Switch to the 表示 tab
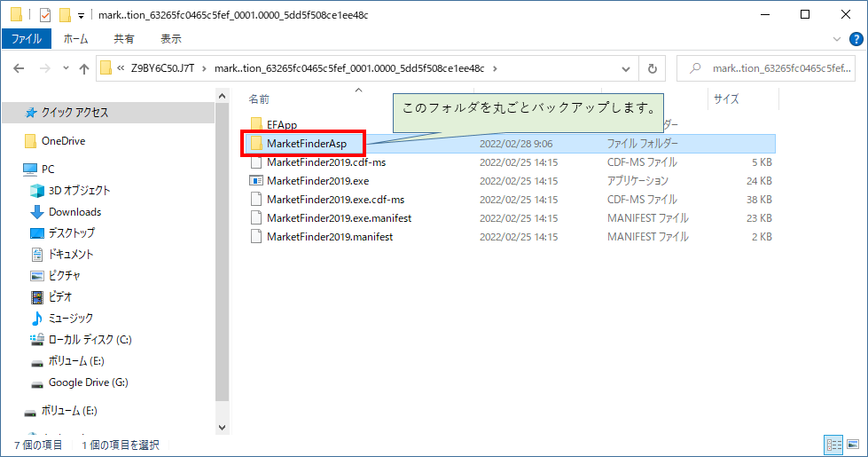 (x=170, y=39)
